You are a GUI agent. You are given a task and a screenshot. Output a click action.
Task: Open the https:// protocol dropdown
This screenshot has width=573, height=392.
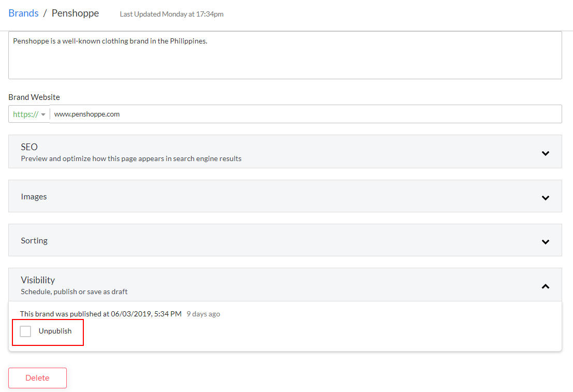coord(29,114)
